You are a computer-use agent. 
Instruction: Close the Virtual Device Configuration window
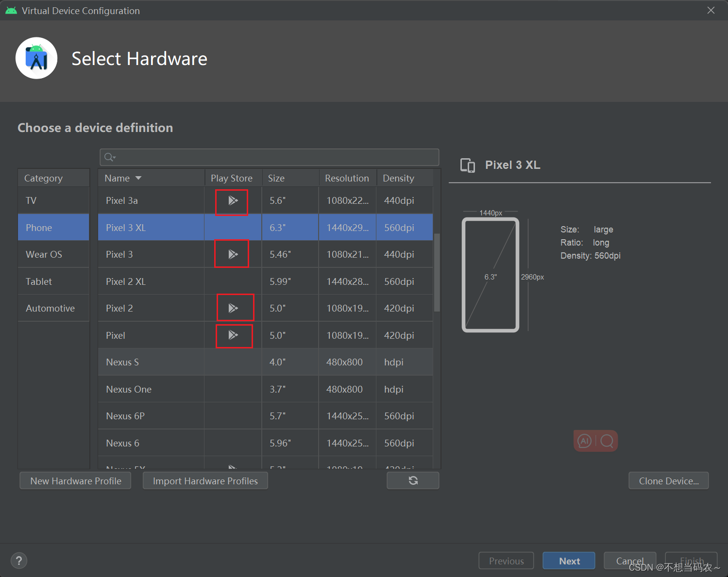coord(711,10)
